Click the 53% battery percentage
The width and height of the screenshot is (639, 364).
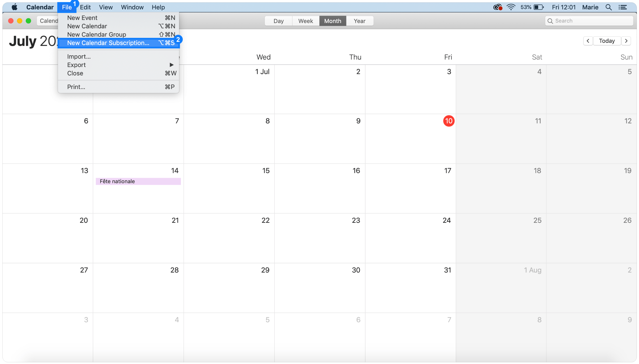[526, 7]
